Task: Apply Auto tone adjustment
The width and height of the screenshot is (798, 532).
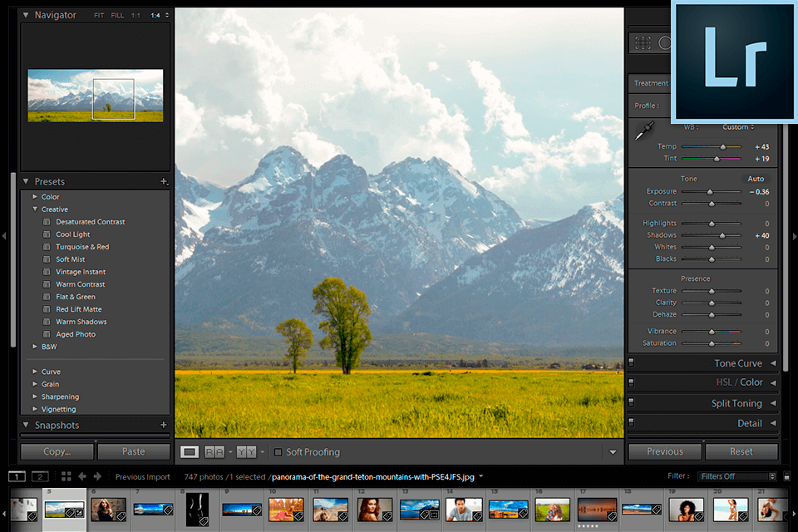Action: [x=756, y=179]
